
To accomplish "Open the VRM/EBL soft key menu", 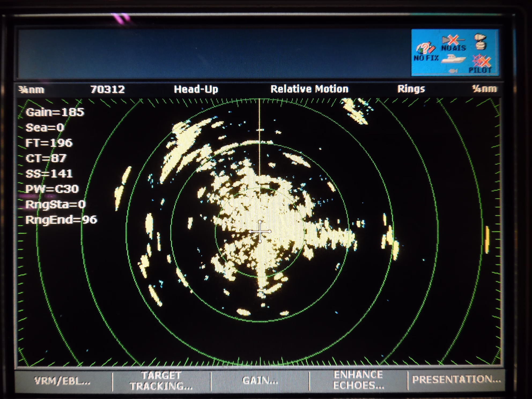I will click(62, 381).
